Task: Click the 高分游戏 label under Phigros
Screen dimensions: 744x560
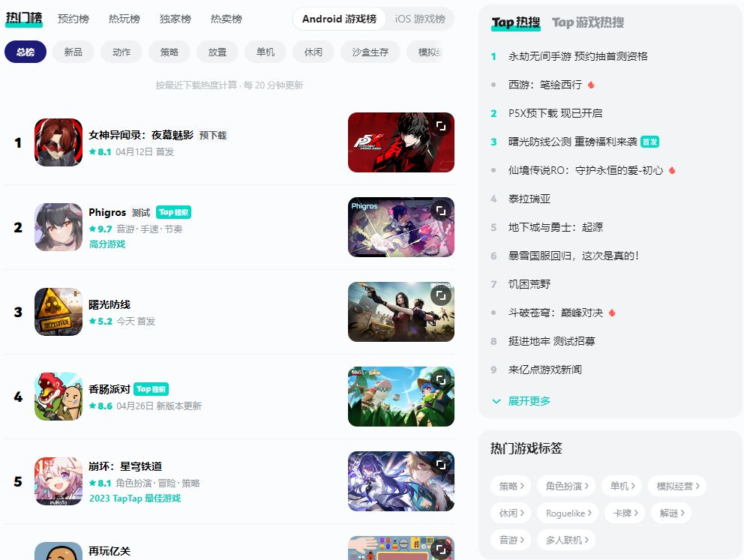Action: pyautogui.click(x=107, y=244)
